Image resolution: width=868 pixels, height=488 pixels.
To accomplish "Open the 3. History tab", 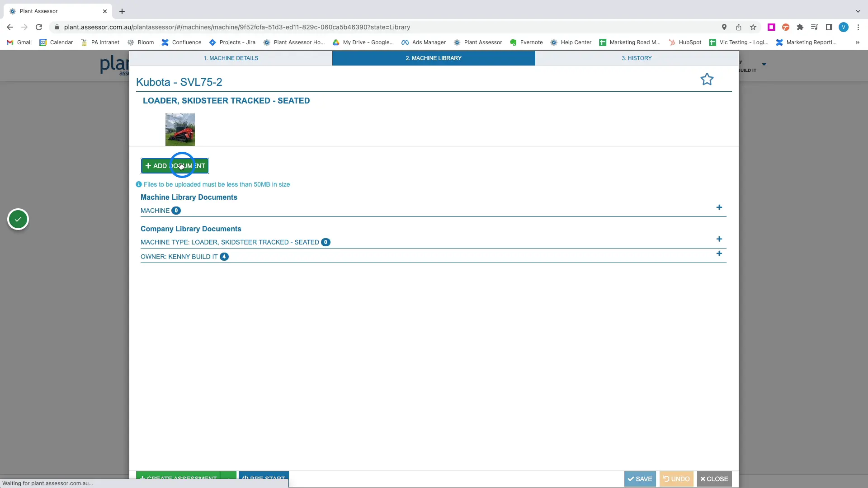I will (x=637, y=58).
